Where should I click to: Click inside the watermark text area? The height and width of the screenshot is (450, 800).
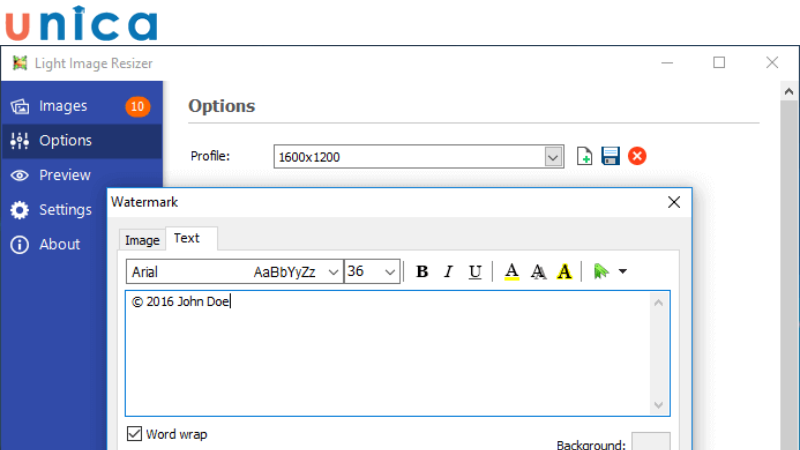390,355
